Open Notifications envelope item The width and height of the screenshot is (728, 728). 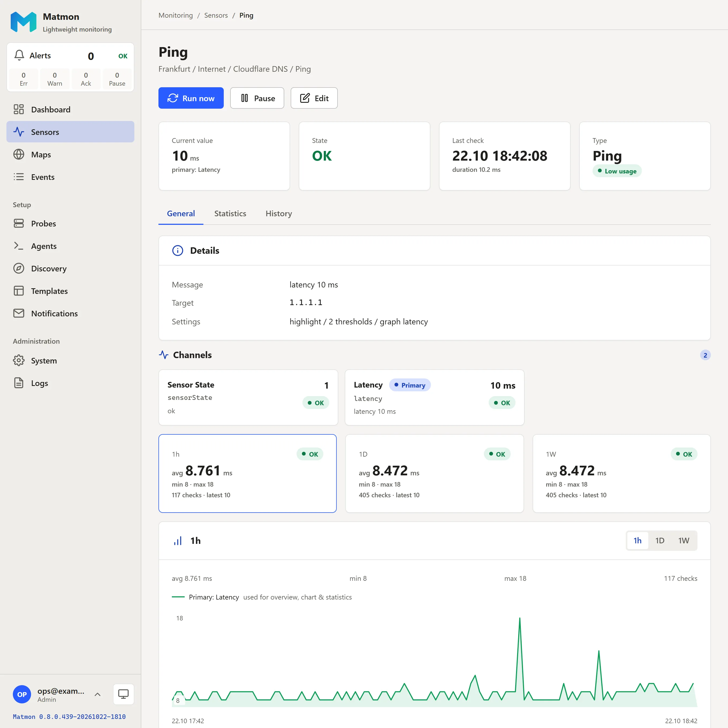(70, 313)
